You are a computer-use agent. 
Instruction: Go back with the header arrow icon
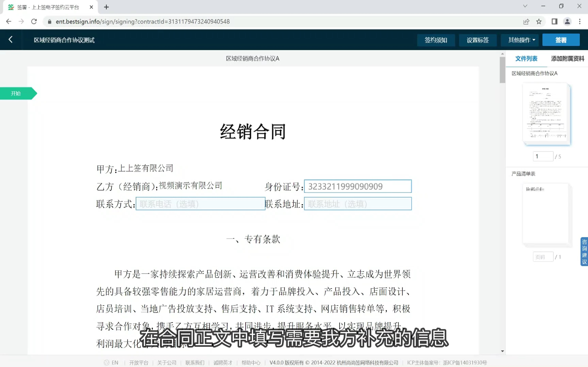[x=10, y=39]
